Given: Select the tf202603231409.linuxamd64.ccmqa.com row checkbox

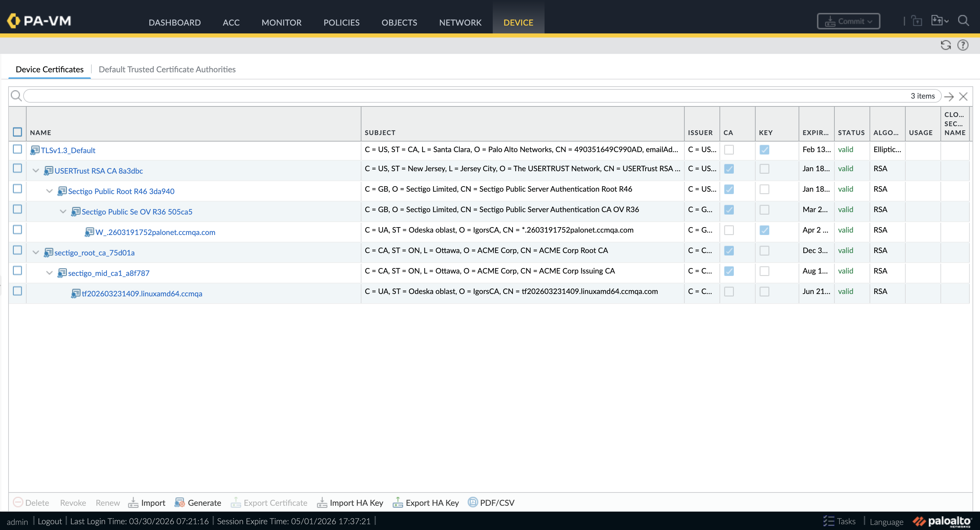Looking at the screenshot, I should pyautogui.click(x=17, y=291).
